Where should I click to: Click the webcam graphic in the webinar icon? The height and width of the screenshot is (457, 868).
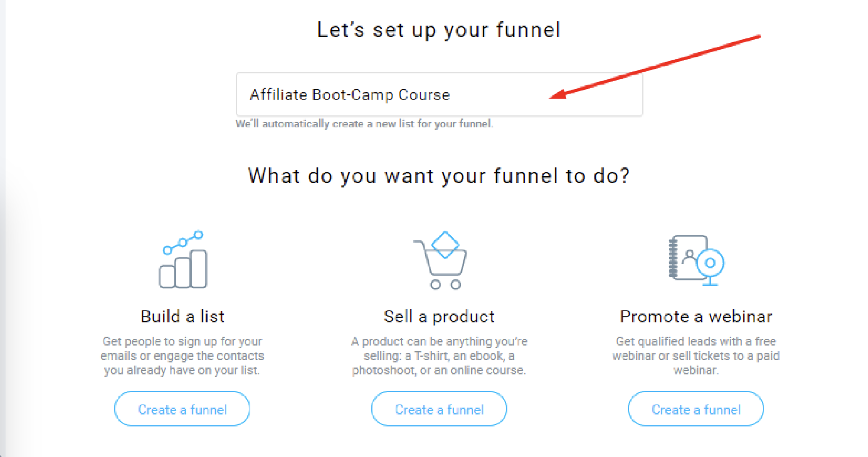[x=710, y=264]
